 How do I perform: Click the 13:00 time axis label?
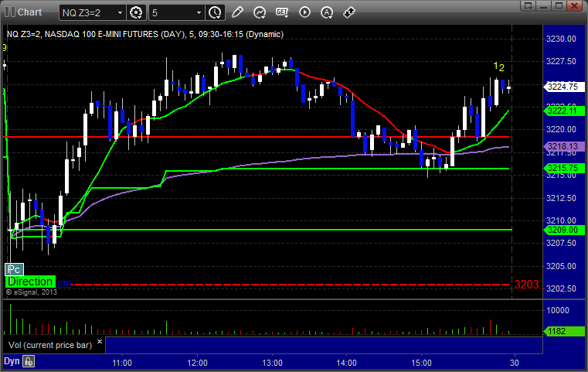coord(272,363)
